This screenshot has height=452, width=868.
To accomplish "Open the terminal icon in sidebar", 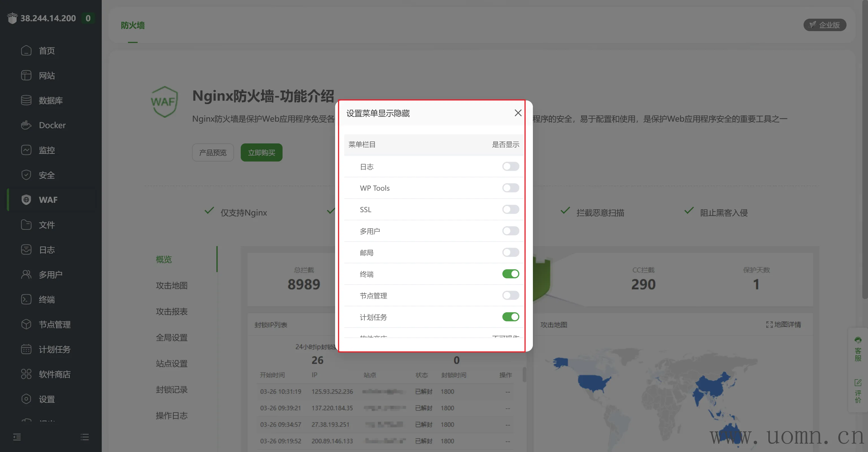I will pos(26,300).
